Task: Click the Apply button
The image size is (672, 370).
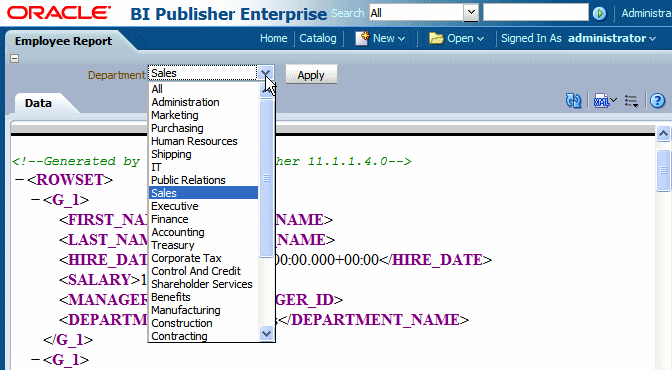Action: [311, 75]
